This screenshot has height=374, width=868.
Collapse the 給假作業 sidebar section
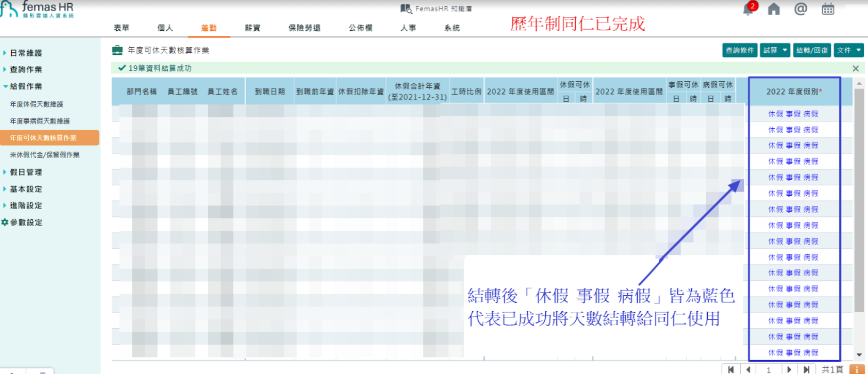(x=26, y=86)
